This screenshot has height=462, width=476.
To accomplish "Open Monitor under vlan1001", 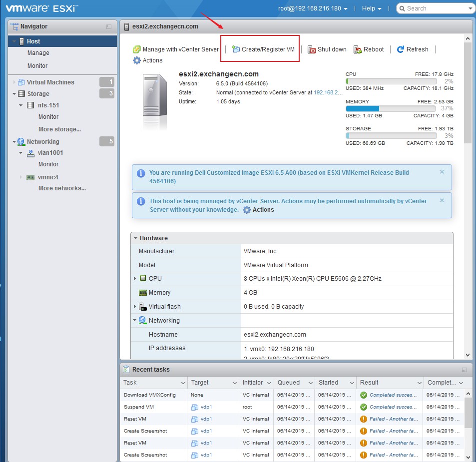I will click(x=48, y=164).
